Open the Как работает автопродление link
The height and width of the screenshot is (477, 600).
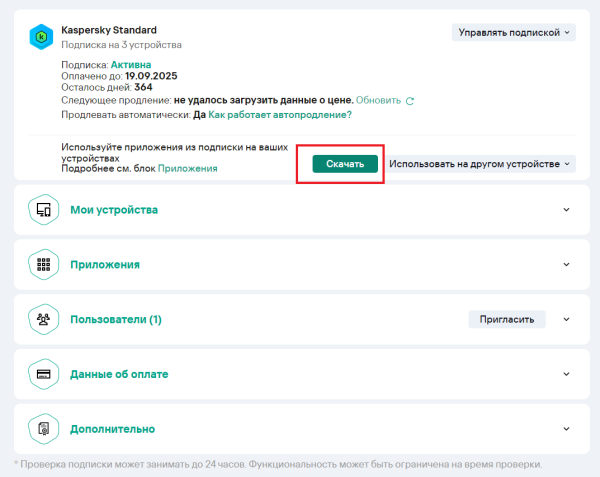coord(280,115)
